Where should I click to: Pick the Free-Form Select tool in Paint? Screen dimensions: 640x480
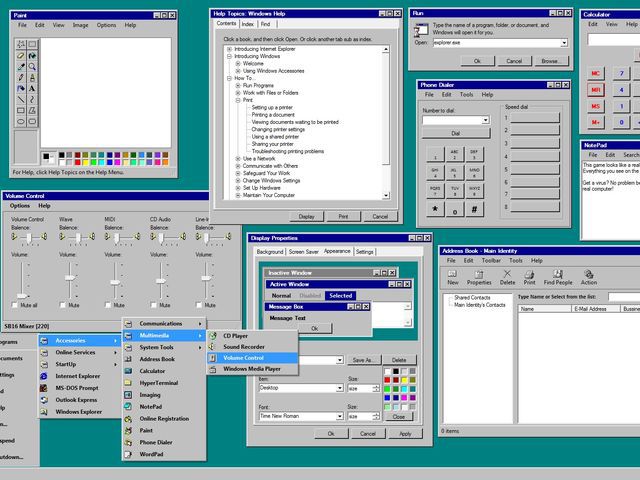[21, 44]
